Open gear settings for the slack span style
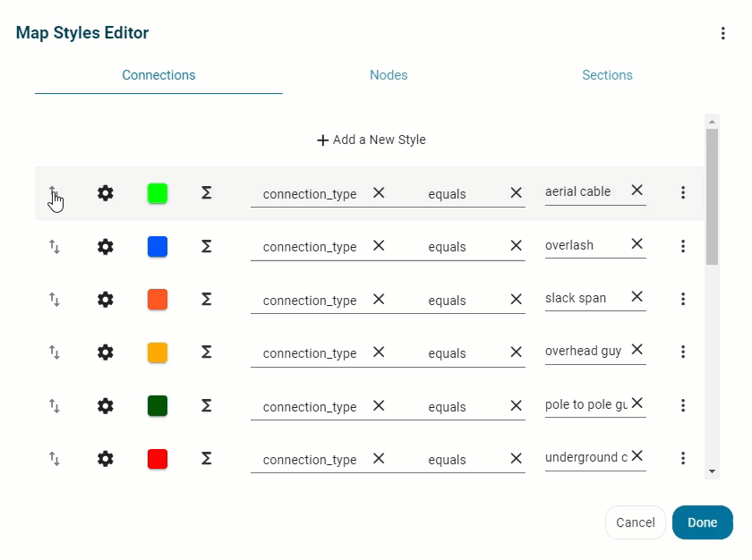752x560 pixels. (x=106, y=300)
